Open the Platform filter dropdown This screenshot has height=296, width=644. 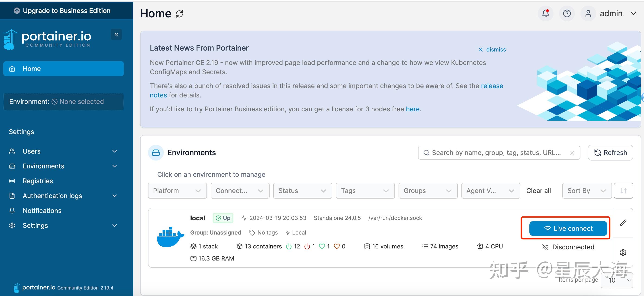[177, 190]
